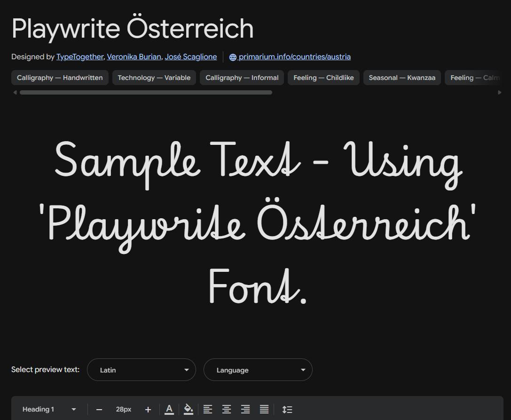
Task: Align preview text right
Action: [x=245, y=409]
